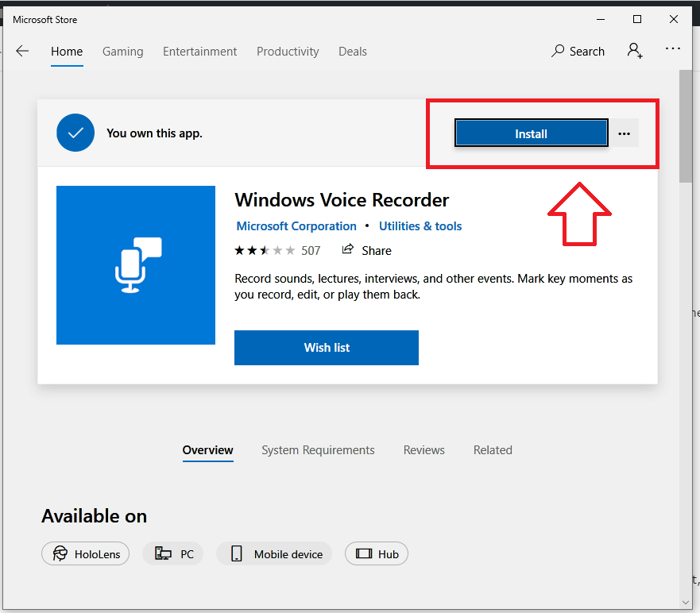Screen dimensions: 700x613
Task: Open the Entertainment tab
Action: pyautogui.click(x=199, y=52)
